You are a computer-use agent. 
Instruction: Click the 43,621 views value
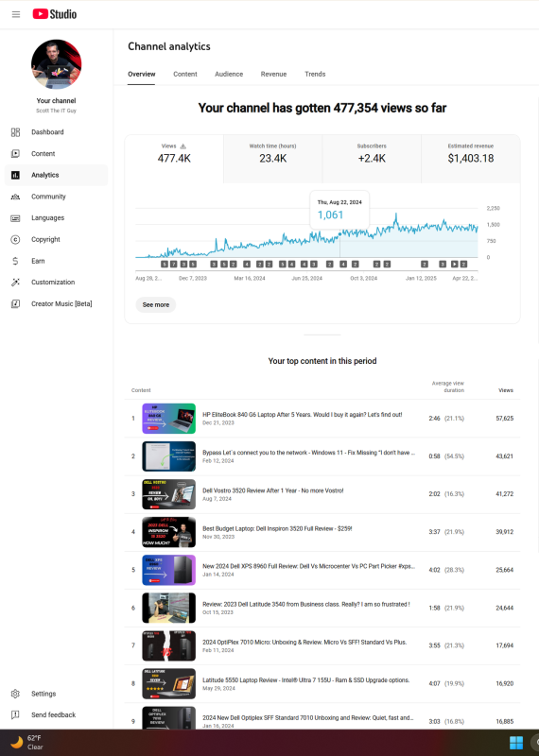(x=504, y=456)
